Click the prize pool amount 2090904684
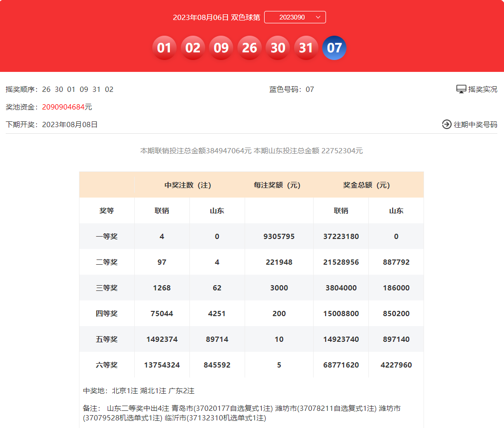Viewport: 504px width, 428px height. tap(63, 107)
